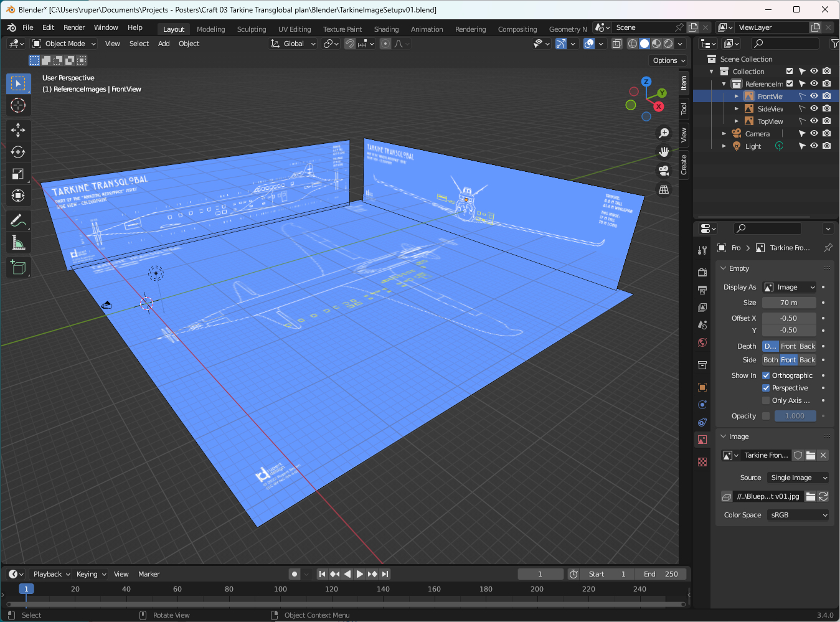This screenshot has height=622, width=840.
Task: Open the Color Space sRGB dropdown
Action: pyautogui.click(x=798, y=515)
